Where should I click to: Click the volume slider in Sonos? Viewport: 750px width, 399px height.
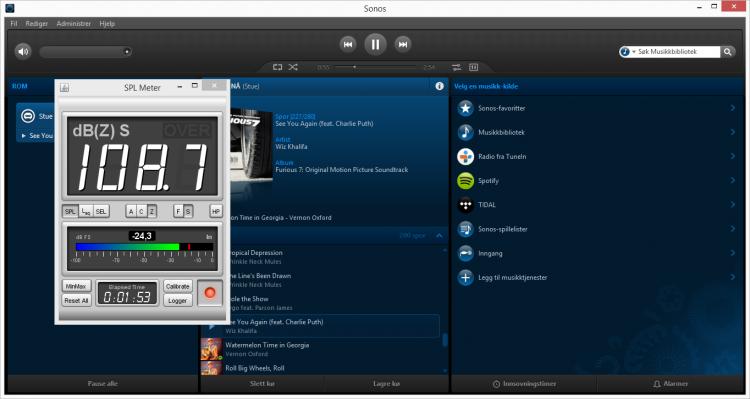[86, 52]
